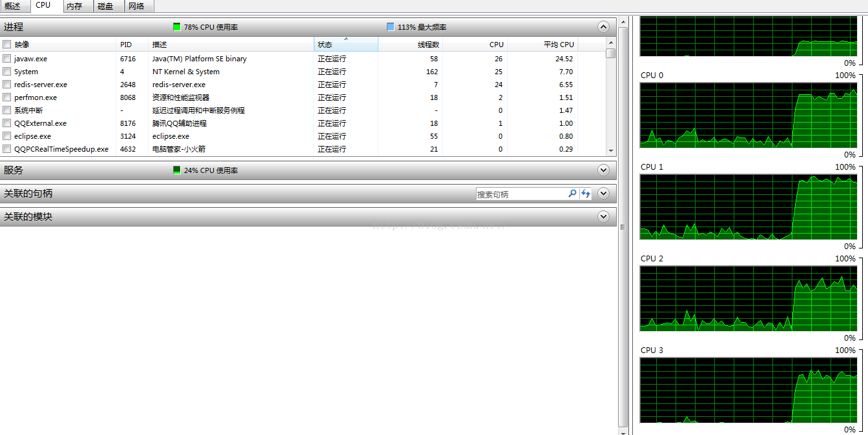Expand the 关联的句柄 section chevron
Image resolution: width=868 pixels, height=435 pixels.
pos(604,194)
